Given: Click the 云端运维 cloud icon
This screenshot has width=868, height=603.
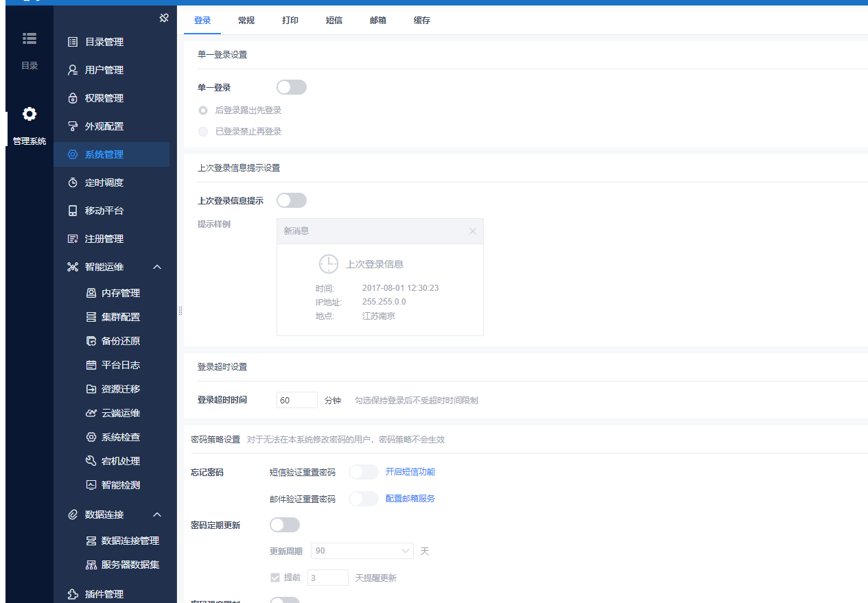Looking at the screenshot, I should [x=91, y=413].
